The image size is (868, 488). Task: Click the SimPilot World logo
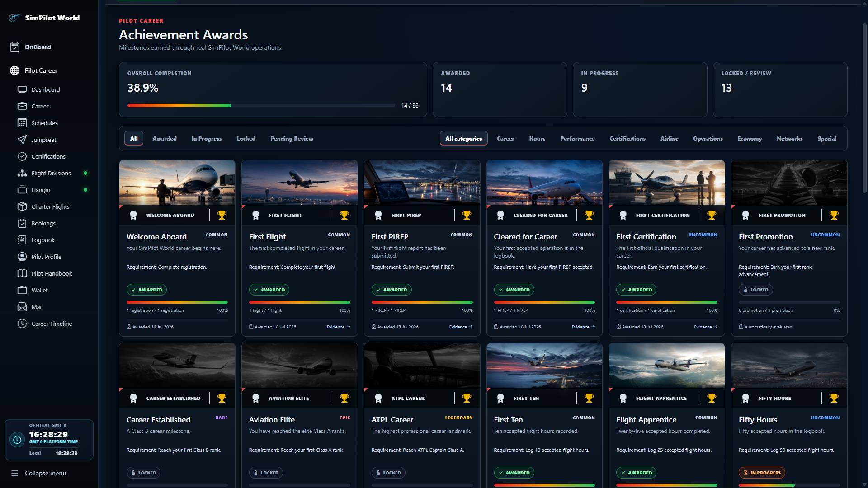coord(44,18)
